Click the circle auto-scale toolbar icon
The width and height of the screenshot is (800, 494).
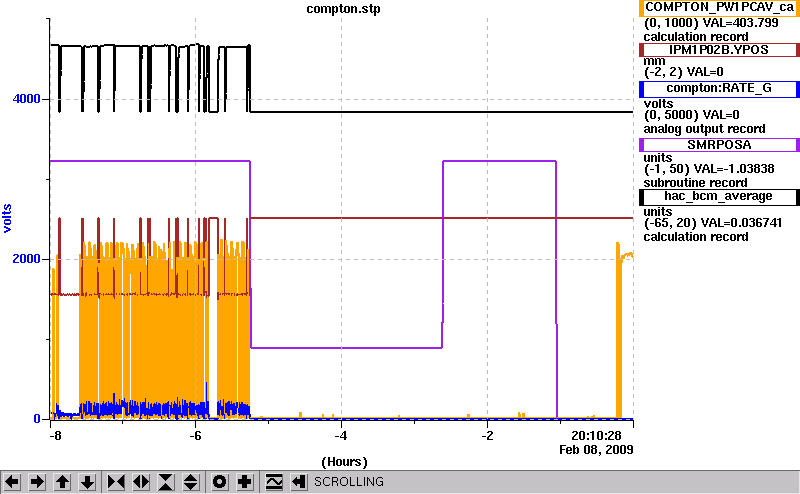pyautogui.click(x=220, y=482)
